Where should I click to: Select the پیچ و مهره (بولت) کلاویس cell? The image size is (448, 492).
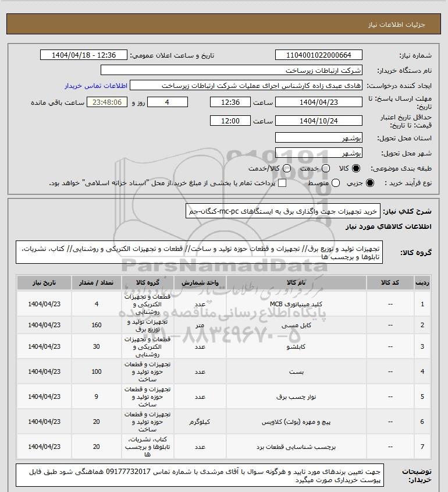296,422
